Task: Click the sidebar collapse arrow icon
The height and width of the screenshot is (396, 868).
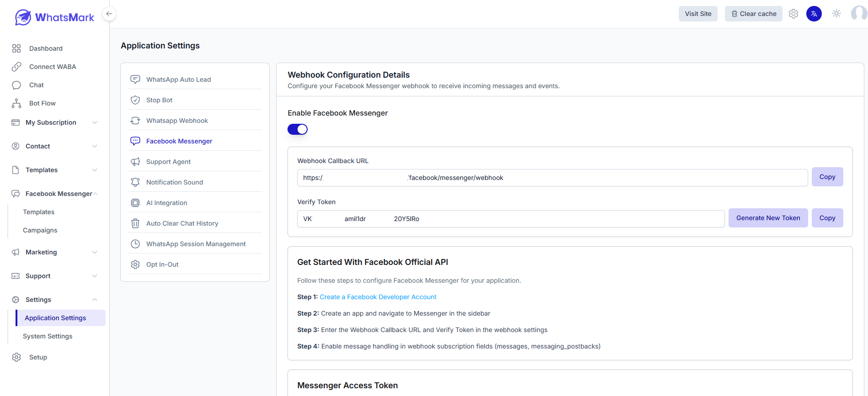Action: click(109, 14)
